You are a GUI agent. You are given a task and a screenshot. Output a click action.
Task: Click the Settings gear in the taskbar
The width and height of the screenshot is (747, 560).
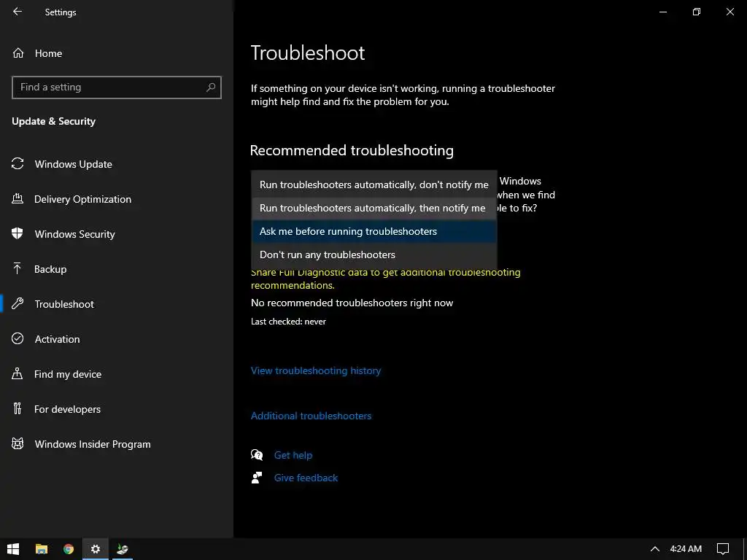pyautogui.click(x=96, y=549)
